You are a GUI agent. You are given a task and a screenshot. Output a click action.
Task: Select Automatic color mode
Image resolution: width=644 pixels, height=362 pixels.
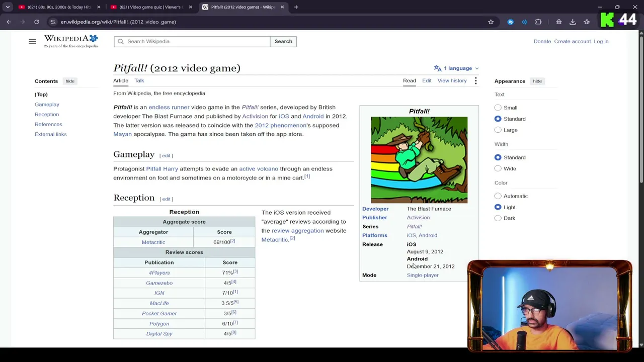498,196
